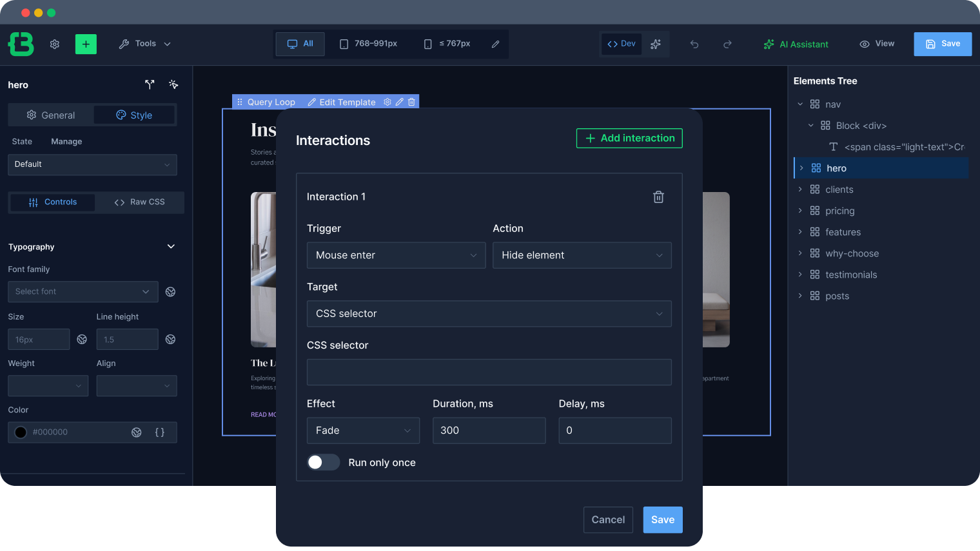Collapse the Block div tree item
Screen dimensions: 980x551
tap(811, 125)
